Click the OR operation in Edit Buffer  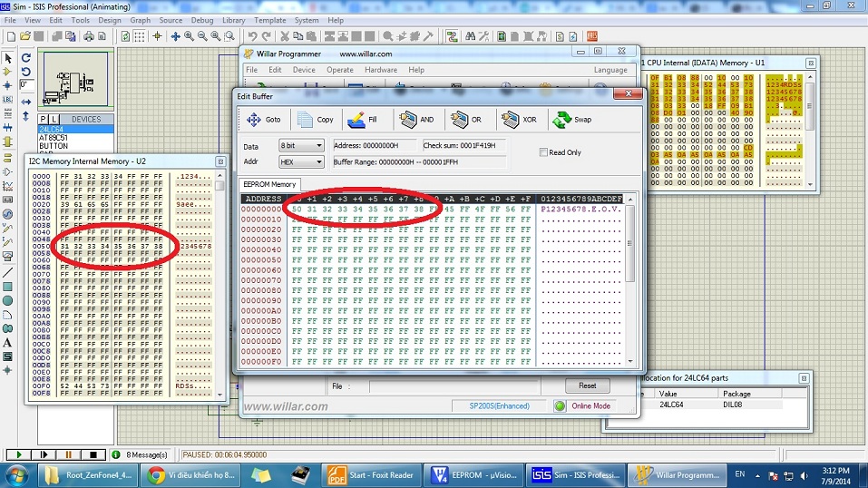[466, 120]
